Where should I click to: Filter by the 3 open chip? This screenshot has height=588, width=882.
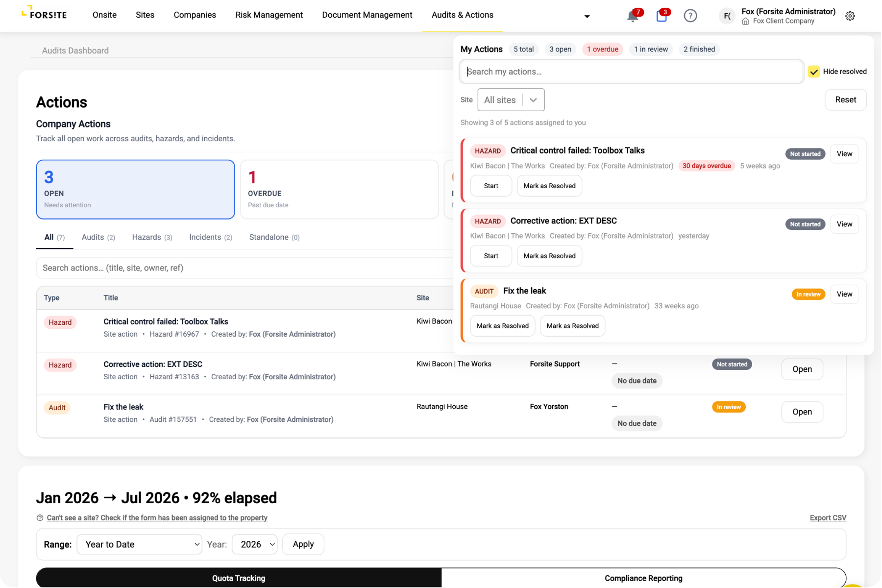[x=560, y=49]
